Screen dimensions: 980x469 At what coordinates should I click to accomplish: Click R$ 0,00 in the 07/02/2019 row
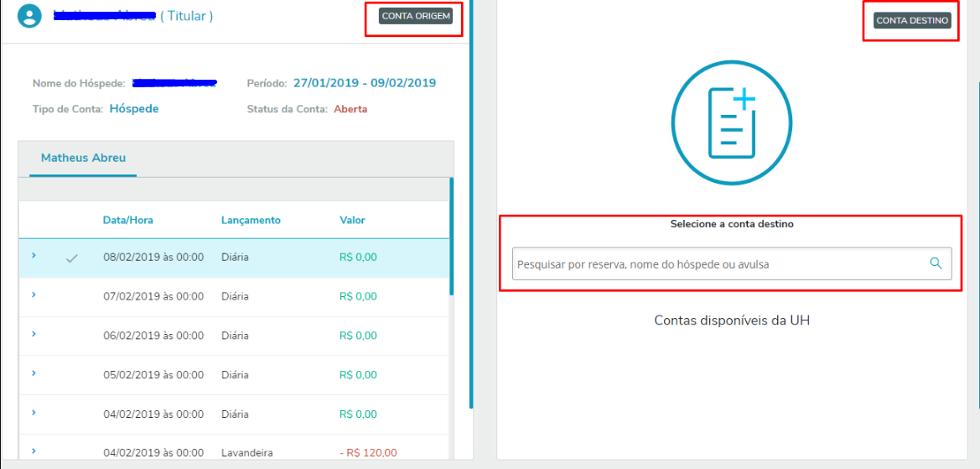click(x=358, y=296)
